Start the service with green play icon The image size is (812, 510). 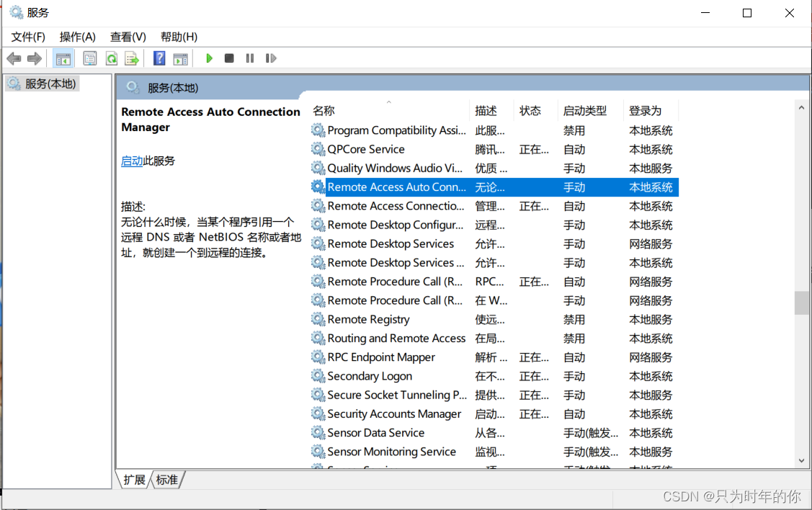pos(209,58)
